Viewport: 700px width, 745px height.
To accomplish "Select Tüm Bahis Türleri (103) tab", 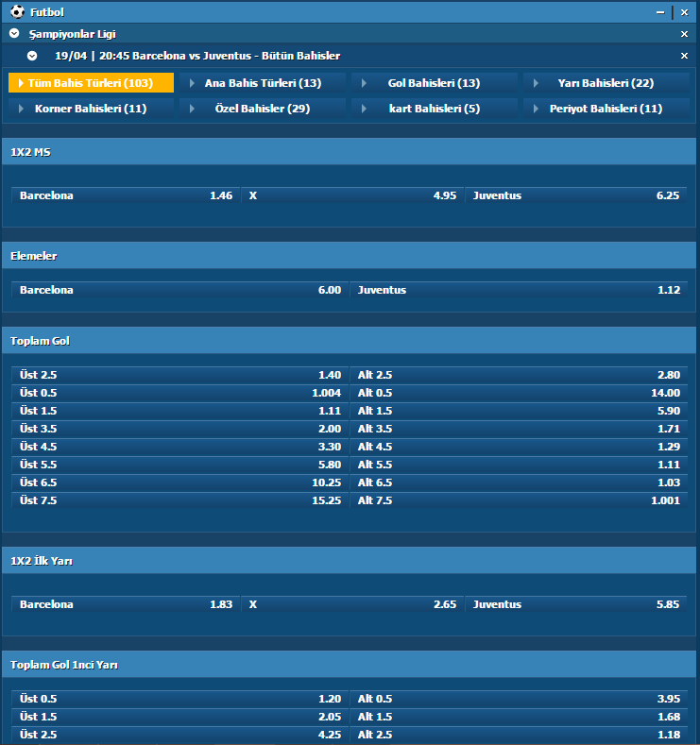I will (92, 83).
